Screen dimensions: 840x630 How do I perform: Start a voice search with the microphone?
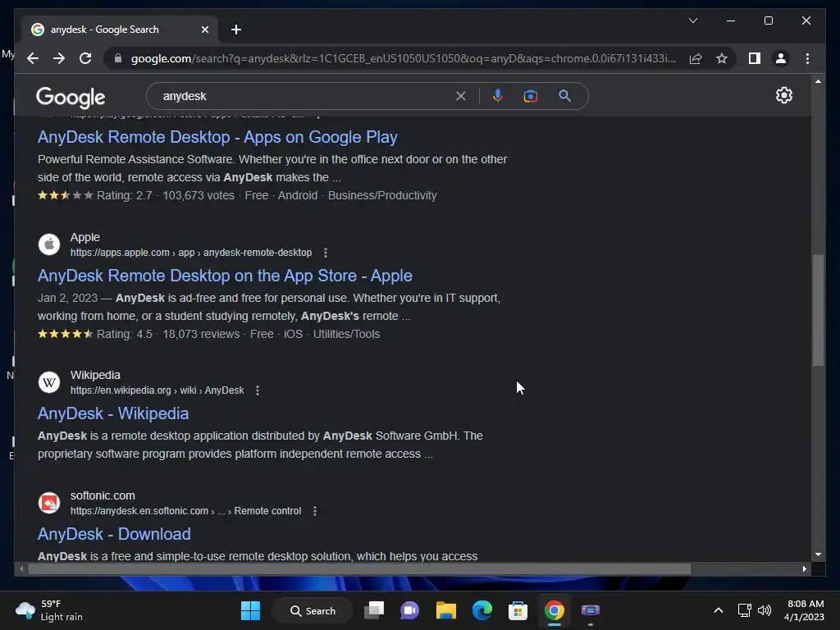[498, 96]
